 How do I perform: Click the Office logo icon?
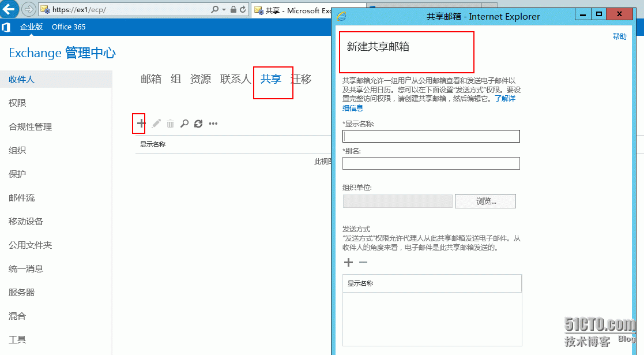point(6,27)
